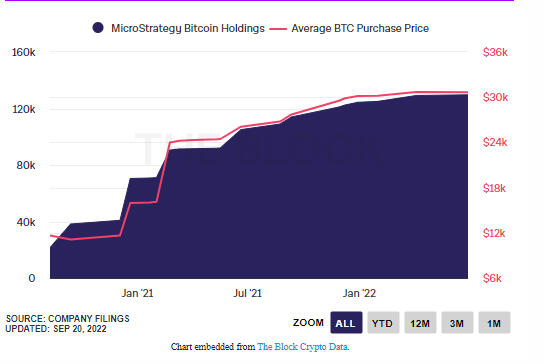Open The Block Crypto Data link

tap(303, 347)
